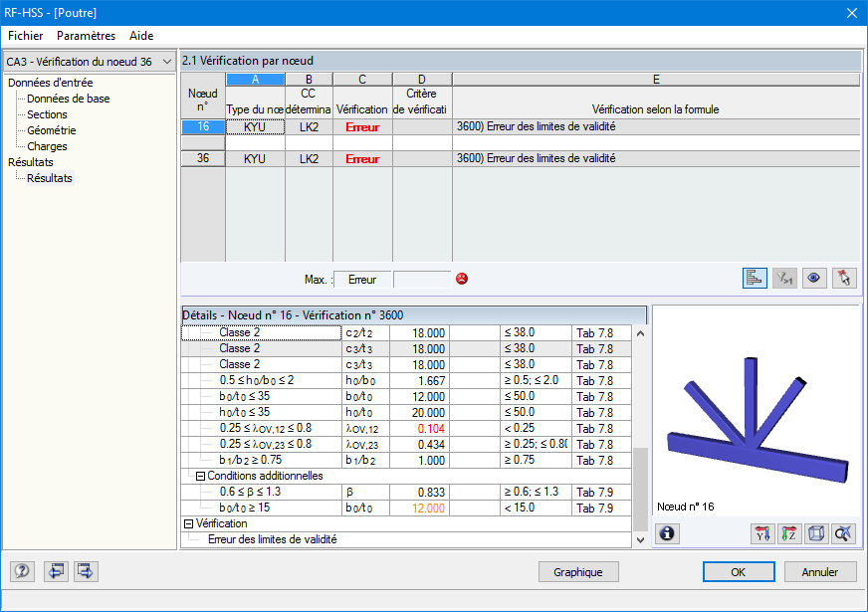Collapse the Conditions additionnelles group
The height and width of the screenshot is (612, 868).
pyautogui.click(x=200, y=476)
